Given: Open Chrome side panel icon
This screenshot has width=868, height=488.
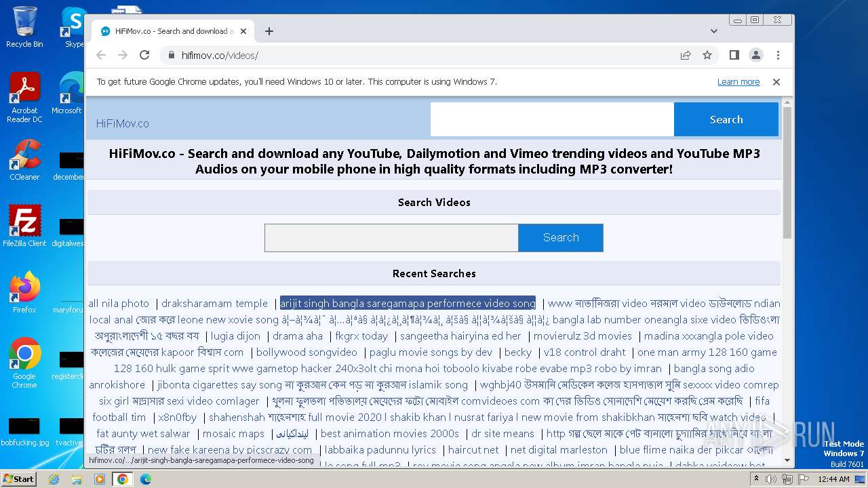Looking at the screenshot, I should pyautogui.click(x=734, y=55).
